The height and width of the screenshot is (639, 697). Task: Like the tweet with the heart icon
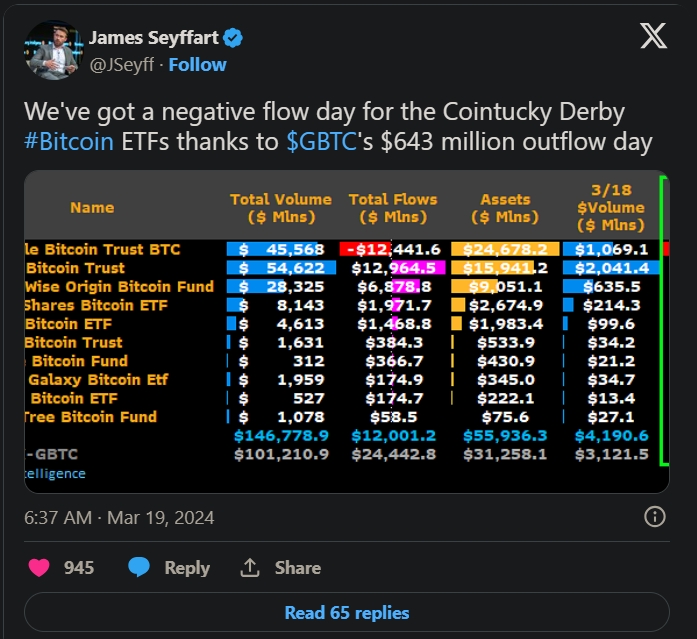(39, 567)
